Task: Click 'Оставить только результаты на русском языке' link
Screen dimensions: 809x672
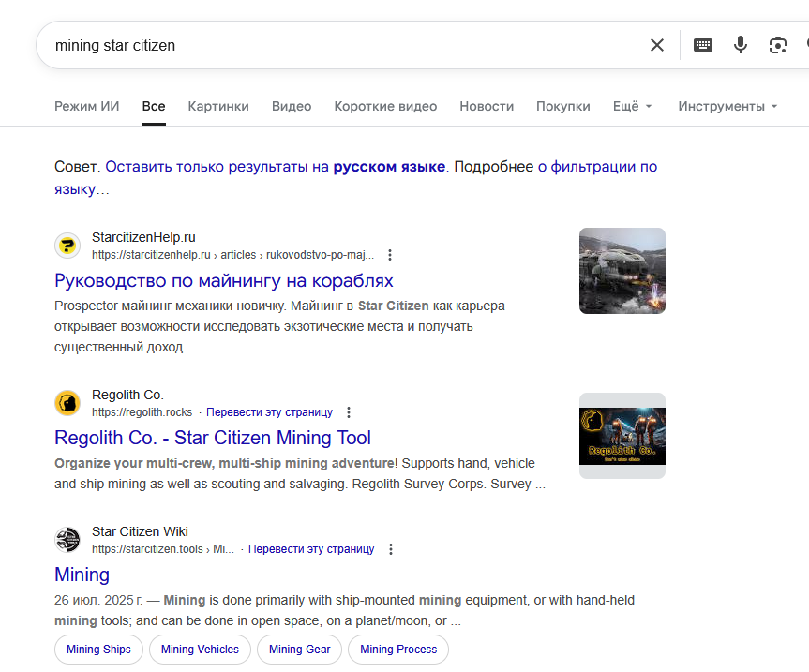Action: coord(276,167)
